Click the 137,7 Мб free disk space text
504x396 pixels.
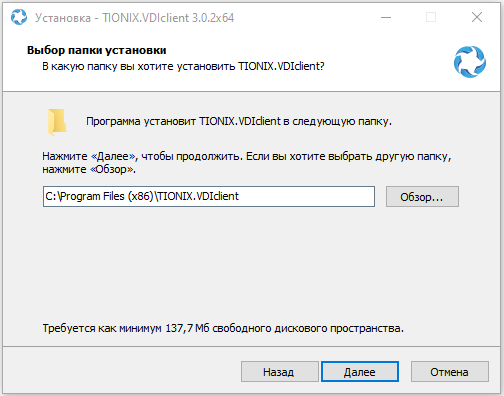click(223, 328)
